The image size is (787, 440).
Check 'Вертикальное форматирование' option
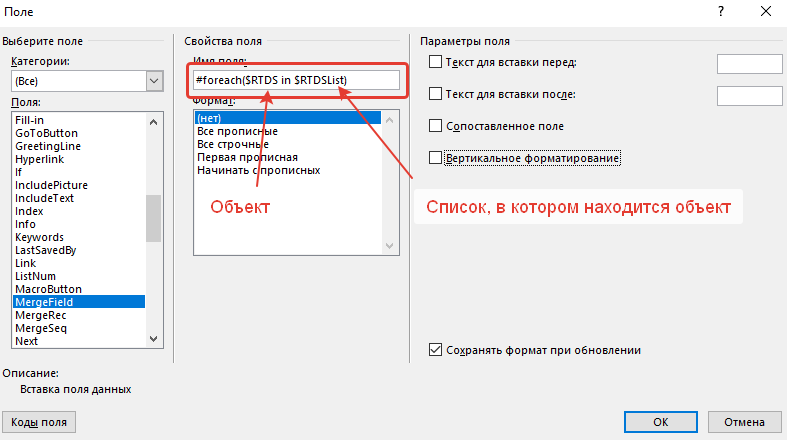435,158
